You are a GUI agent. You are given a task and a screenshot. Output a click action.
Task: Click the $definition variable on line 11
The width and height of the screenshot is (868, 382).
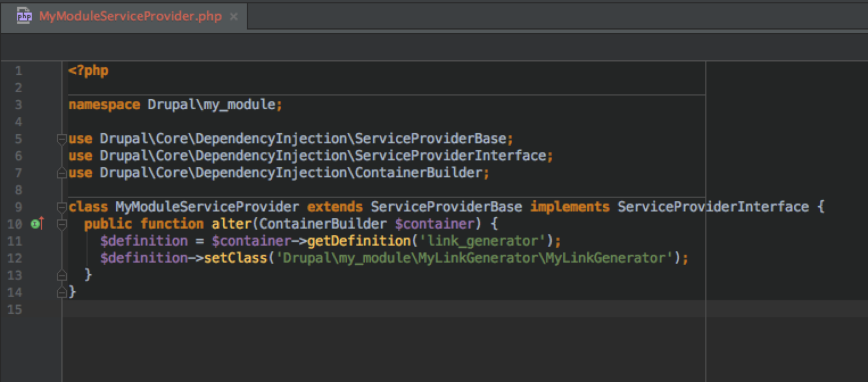(x=144, y=241)
